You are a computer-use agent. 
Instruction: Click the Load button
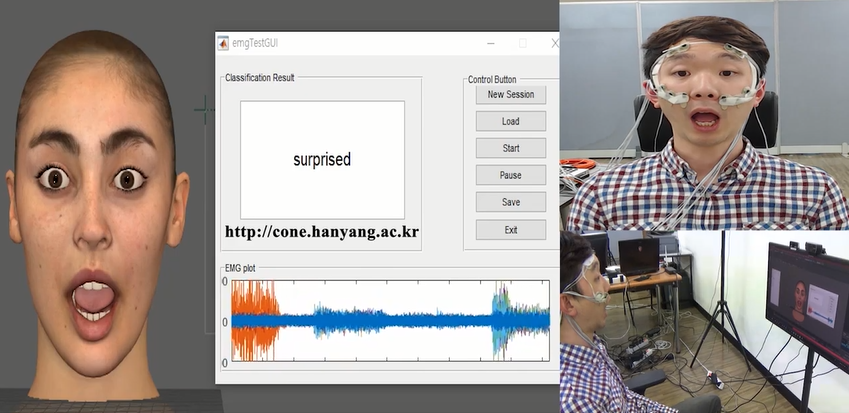point(510,121)
